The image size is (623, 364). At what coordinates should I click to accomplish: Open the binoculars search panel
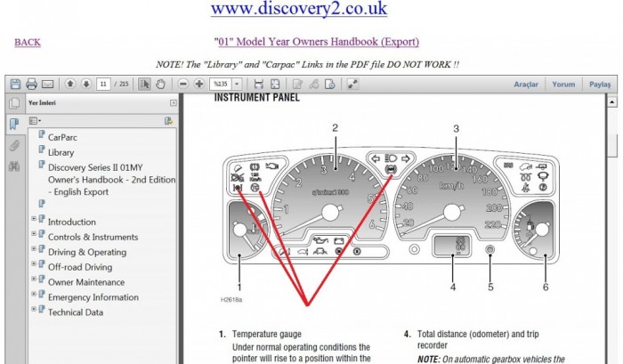[14, 166]
